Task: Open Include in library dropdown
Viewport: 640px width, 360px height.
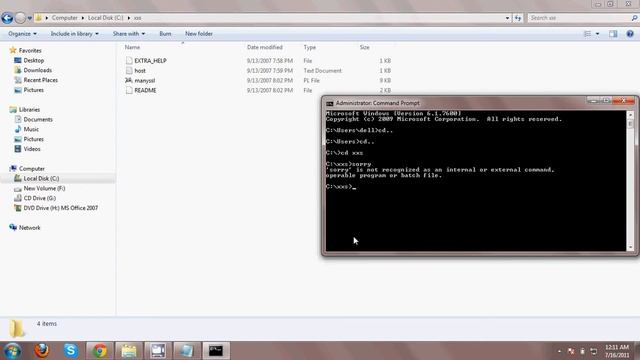Action: point(74,34)
